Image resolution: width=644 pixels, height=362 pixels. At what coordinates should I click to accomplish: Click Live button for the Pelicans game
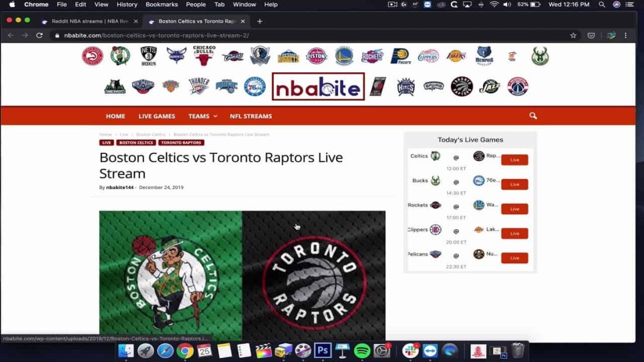click(x=515, y=258)
